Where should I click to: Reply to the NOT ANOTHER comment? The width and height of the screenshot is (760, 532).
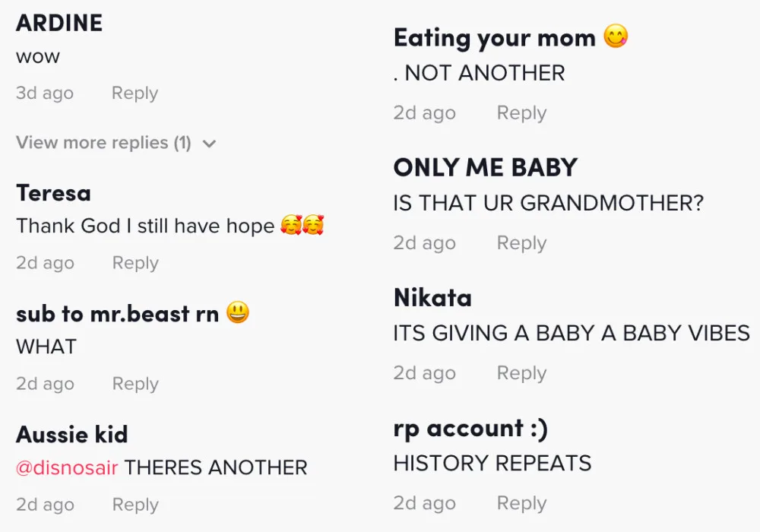click(521, 113)
